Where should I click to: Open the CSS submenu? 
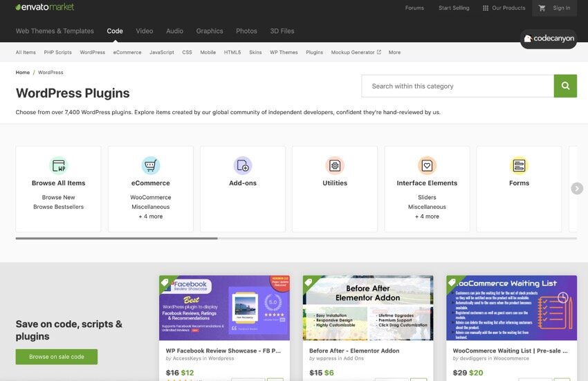(187, 52)
